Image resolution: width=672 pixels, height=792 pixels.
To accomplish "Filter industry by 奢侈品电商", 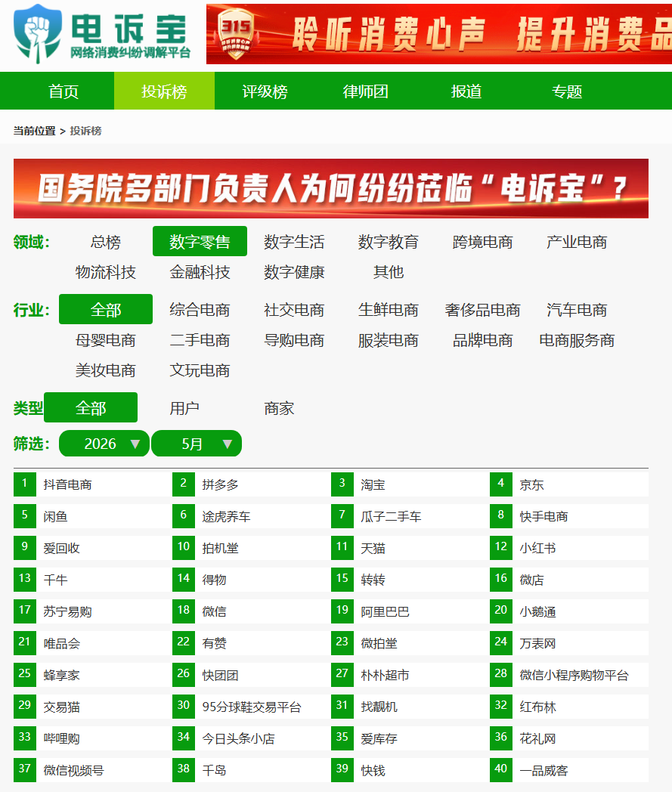I will (x=482, y=310).
